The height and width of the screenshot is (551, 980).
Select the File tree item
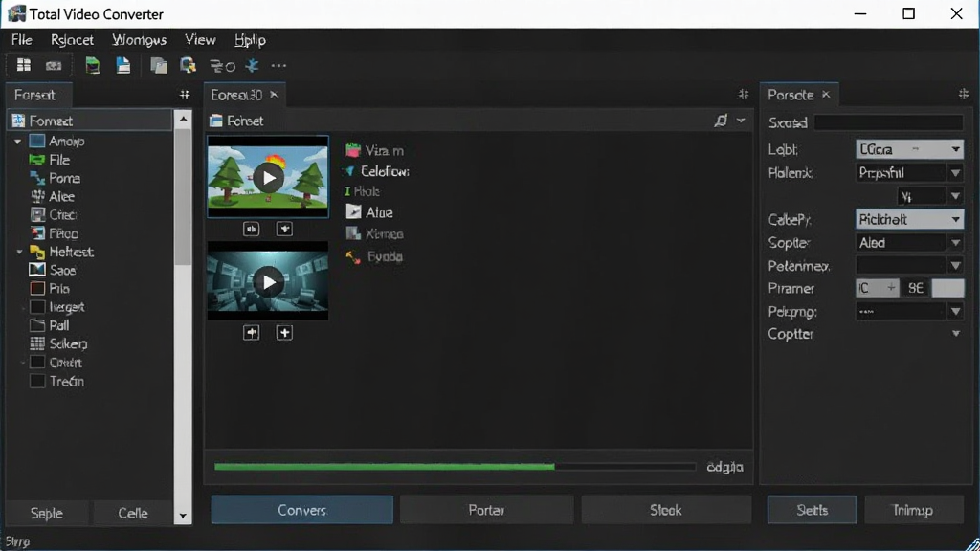pos(50,160)
